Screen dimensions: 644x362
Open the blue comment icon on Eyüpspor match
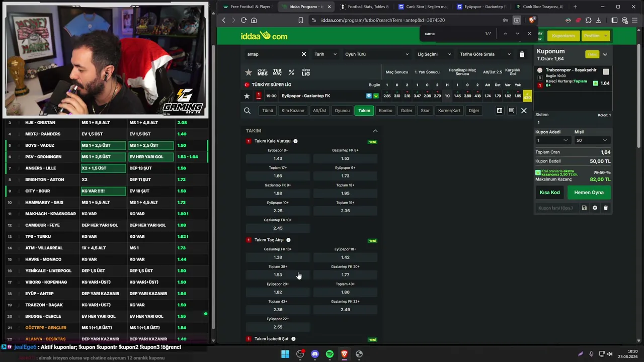tap(369, 96)
